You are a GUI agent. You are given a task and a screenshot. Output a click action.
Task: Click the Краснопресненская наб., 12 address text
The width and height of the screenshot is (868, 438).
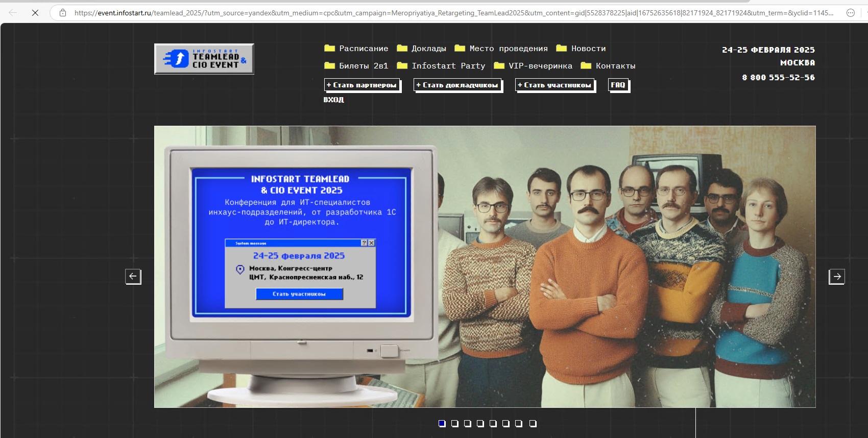[316, 277]
